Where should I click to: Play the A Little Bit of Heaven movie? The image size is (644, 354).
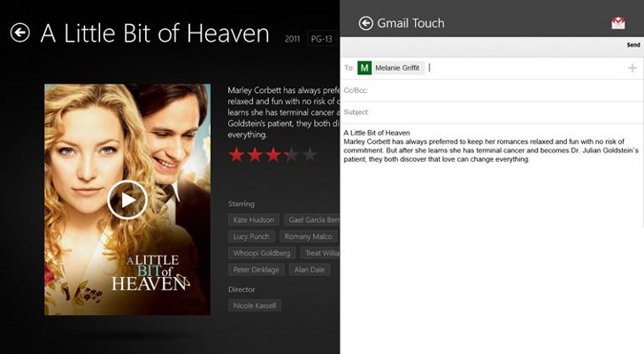coord(127,200)
